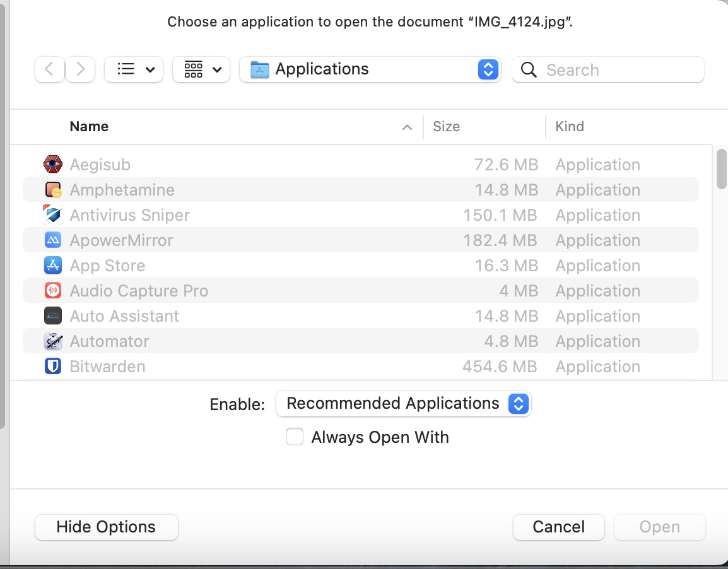Select the Audio Capture Pro icon
Image resolution: width=728 pixels, height=569 pixels.
tap(53, 291)
